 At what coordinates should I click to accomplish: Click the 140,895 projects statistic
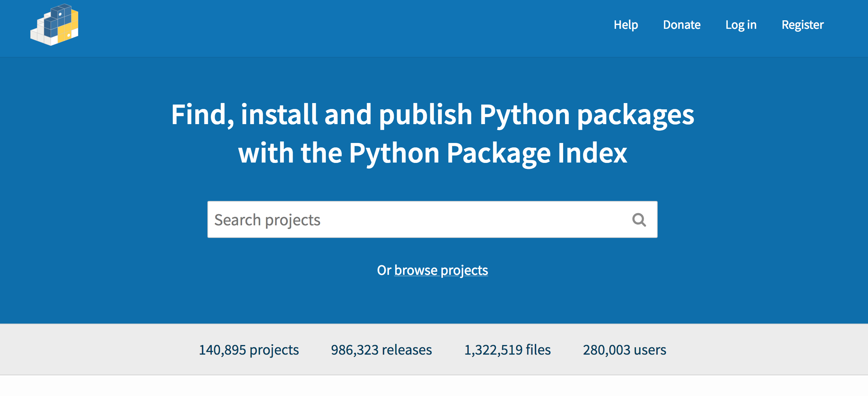tap(249, 350)
